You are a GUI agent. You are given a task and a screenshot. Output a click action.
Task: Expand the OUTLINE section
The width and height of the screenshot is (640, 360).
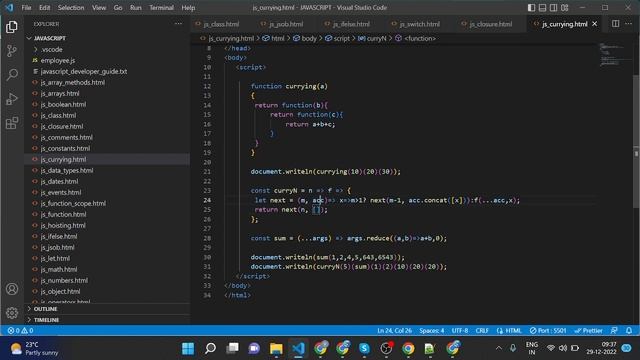click(45, 309)
